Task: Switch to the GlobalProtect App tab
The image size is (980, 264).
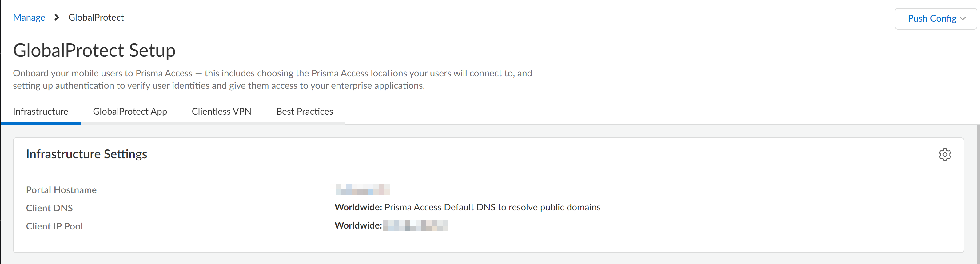Action: [130, 111]
